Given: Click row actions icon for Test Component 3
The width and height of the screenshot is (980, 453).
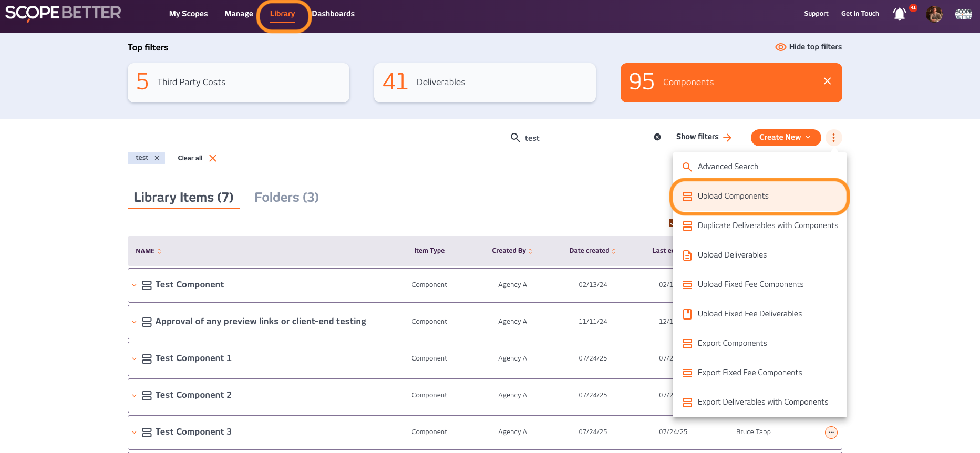Looking at the screenshot, I should pos(831,432).
